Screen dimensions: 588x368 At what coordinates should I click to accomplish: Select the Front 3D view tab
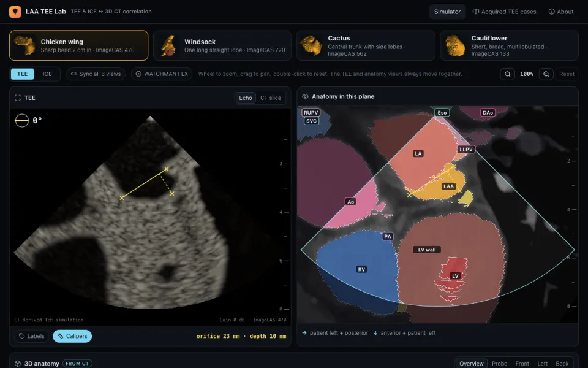tap(522, 364)
